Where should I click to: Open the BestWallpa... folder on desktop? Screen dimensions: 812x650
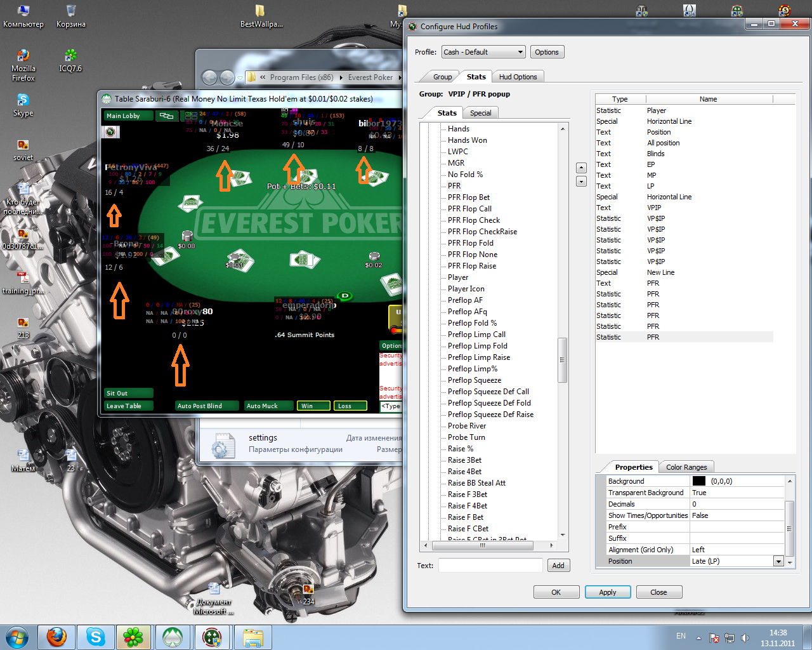[x=261, y=17]
